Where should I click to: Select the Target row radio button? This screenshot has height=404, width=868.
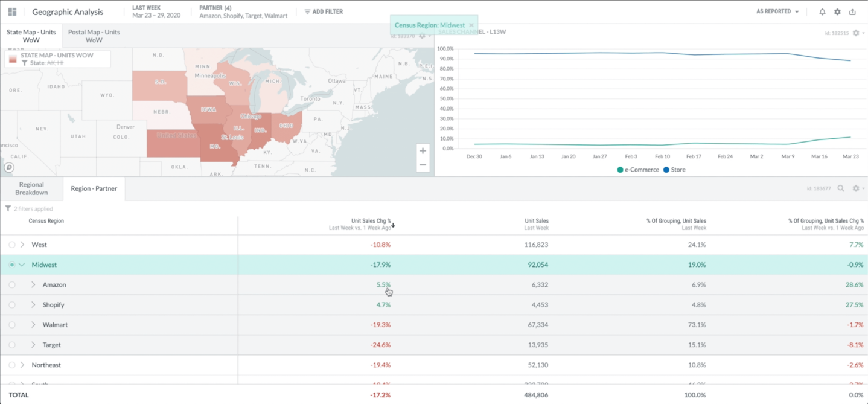click(12, 345)
